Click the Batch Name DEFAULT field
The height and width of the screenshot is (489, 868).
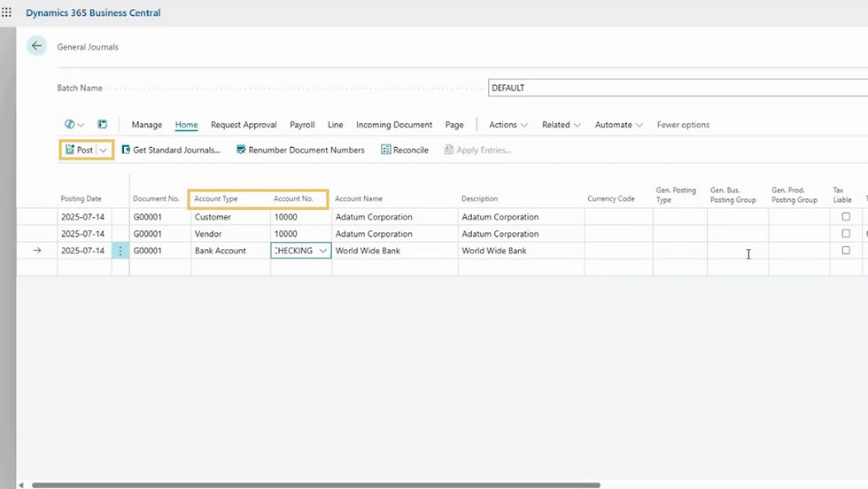[x=678, y=88]
